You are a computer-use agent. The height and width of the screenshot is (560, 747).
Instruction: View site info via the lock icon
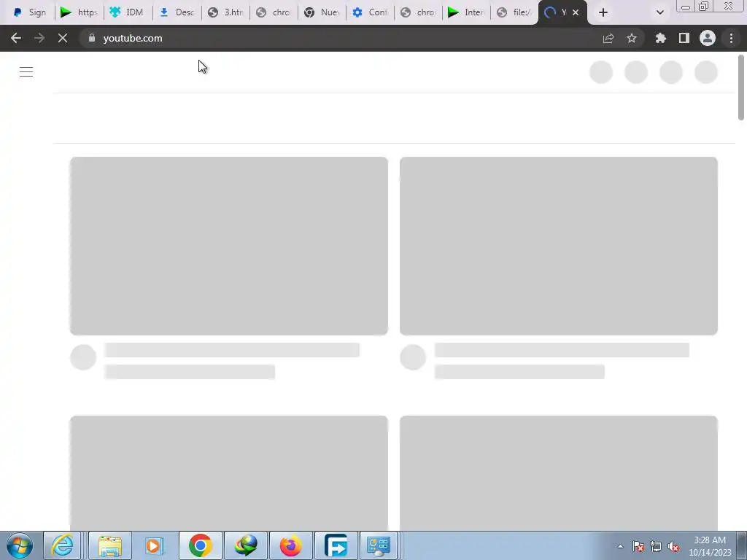pyautogui.click(x=92, y=38)
